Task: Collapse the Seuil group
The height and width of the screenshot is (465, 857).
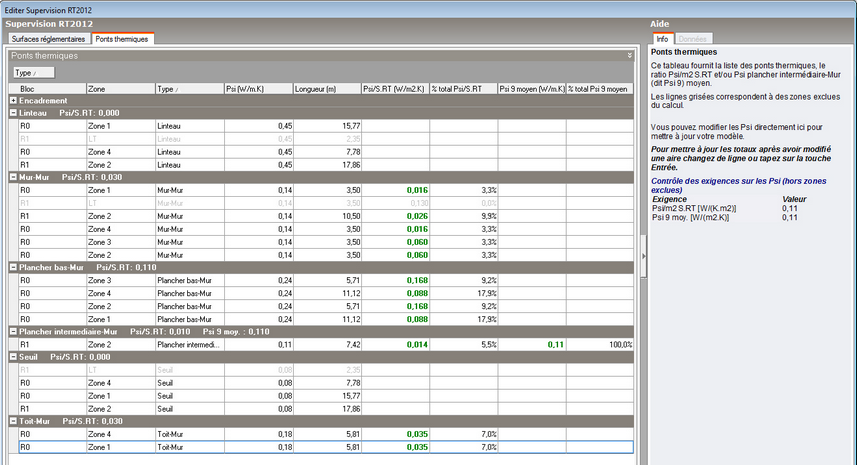Action: (x=13, y=356)
